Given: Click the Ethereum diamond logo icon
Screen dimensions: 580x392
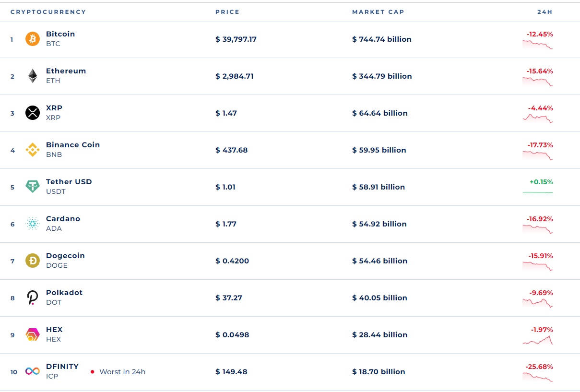Looking at the screenshot, I should point(32,76).
